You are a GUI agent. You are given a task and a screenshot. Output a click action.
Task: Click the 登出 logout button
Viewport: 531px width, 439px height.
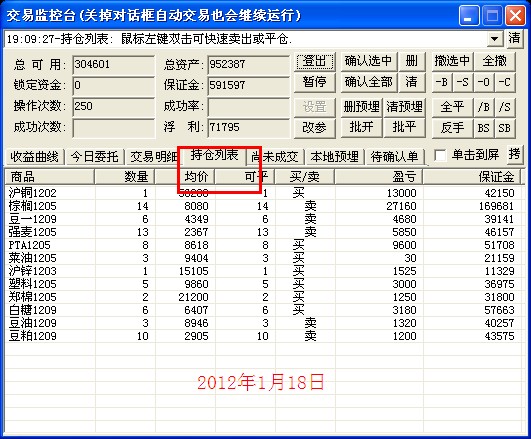(x=315, y=61)
